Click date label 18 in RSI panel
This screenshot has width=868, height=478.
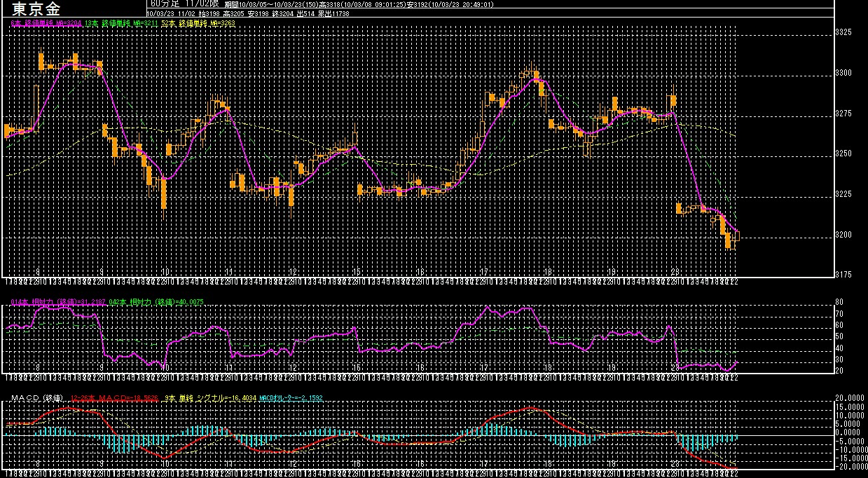pos(548,367)
